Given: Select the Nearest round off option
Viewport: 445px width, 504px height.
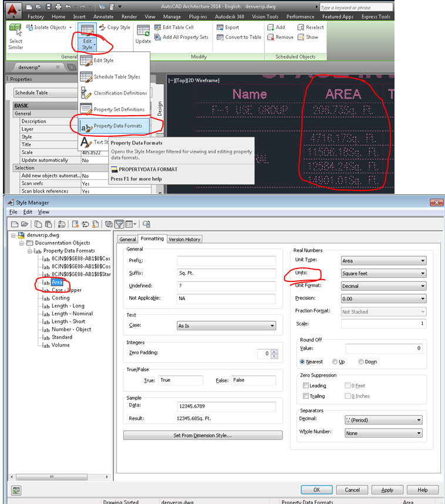Looking at the screenshot, I should (302, 362).
